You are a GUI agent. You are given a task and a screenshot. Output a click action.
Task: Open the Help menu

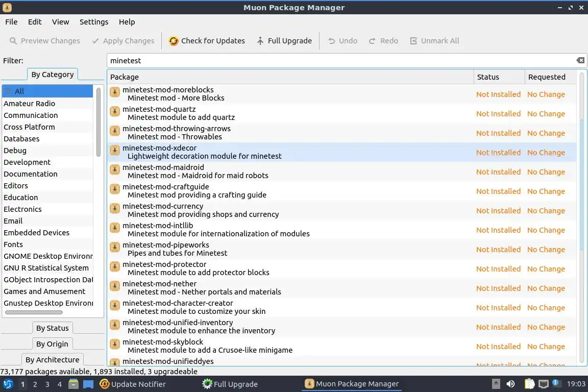(127, 22)
